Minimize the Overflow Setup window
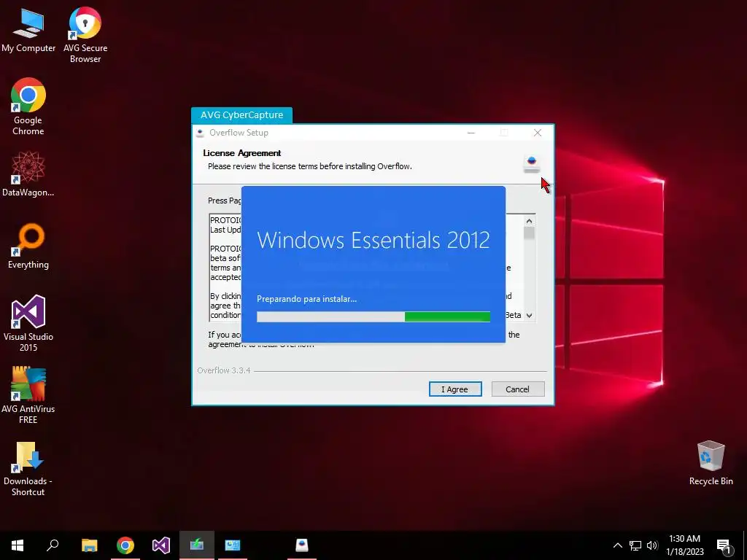 pos(471,133)
